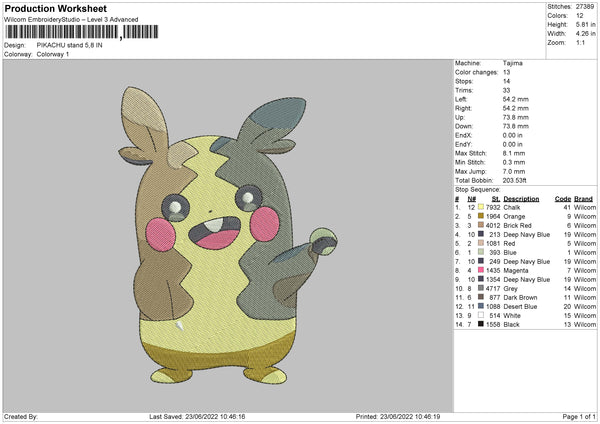Click the embroidered character design preview
The width and height of the screenshot is (600, 424).
pyautogui.click(x=228, y=235)
